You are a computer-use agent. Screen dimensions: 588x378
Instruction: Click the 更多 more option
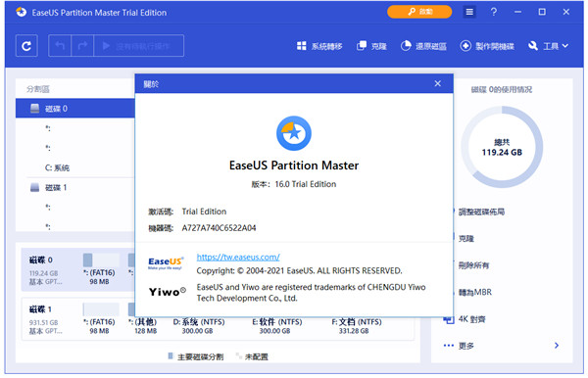[x=466, y=346]
